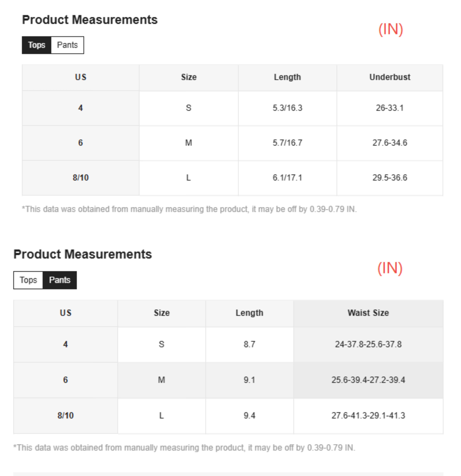Click the Underbust column header
461x476 pixels.
(390, 77)
